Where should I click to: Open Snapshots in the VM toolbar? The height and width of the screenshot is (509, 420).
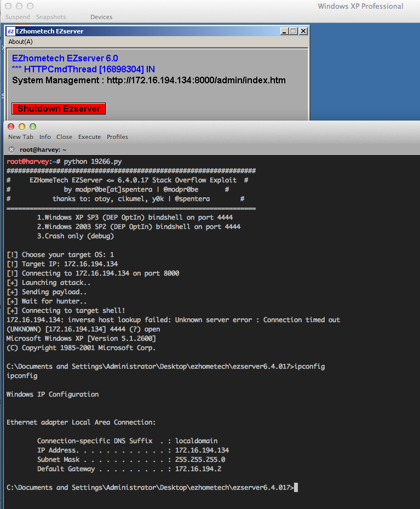pos(51,17)
